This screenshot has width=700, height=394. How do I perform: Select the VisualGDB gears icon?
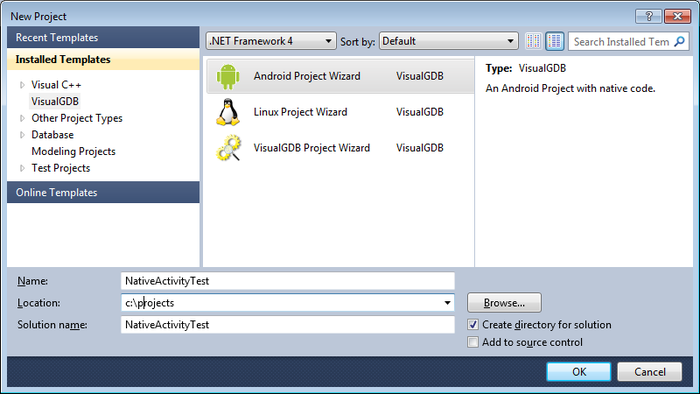229,148
